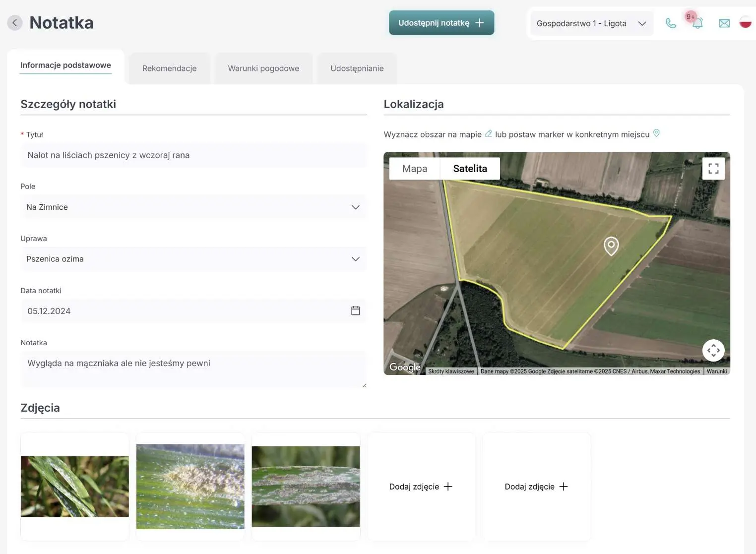Open the phone contact icon
756x554 pixels.
pyautogui.click(x=671, y=23)
